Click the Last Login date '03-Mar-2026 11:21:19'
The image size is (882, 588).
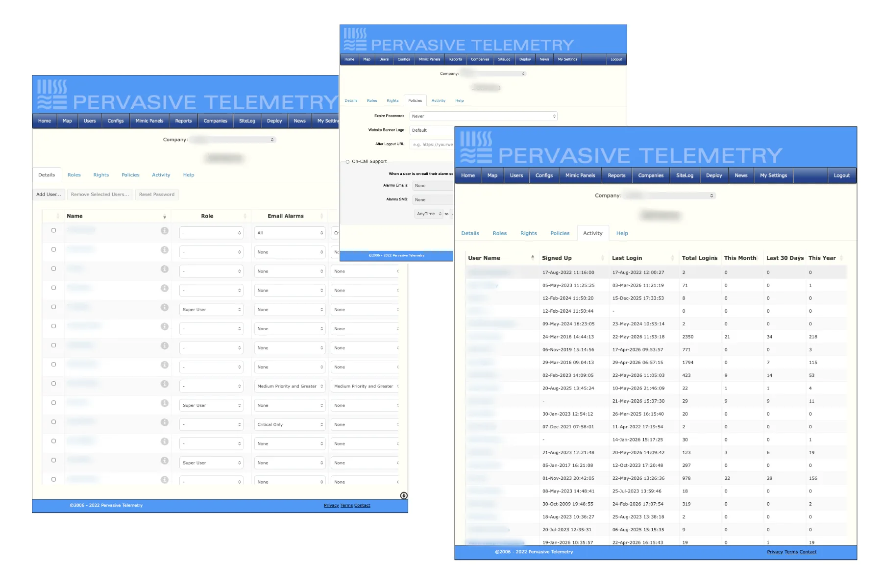pos(638,285)
